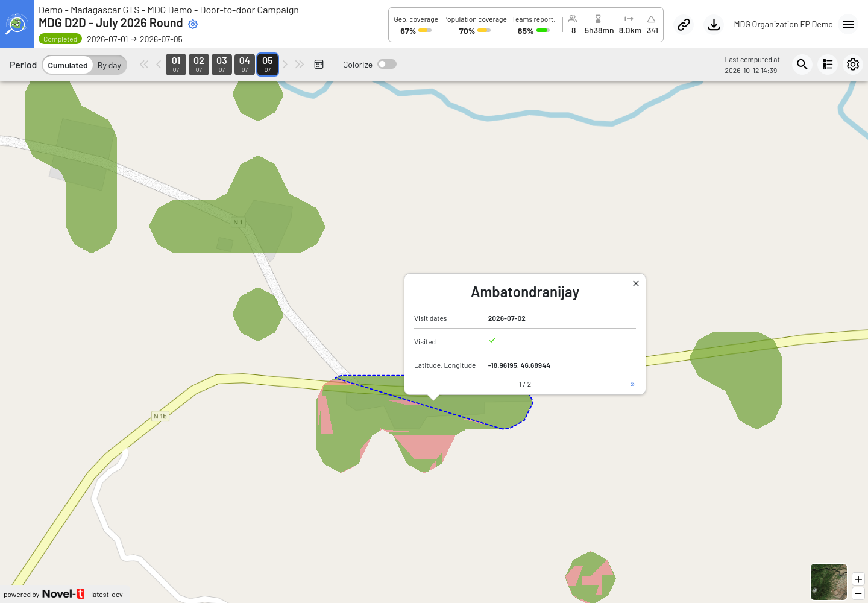Show next popup page arrow
The width and height of the screenshot is (868, 603).
[x=632, y=384]
